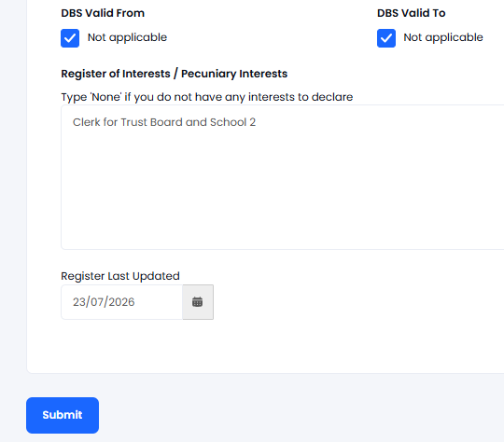Click into the Register of Interests text area
504x442 pixels.
(x=283, y=177)
